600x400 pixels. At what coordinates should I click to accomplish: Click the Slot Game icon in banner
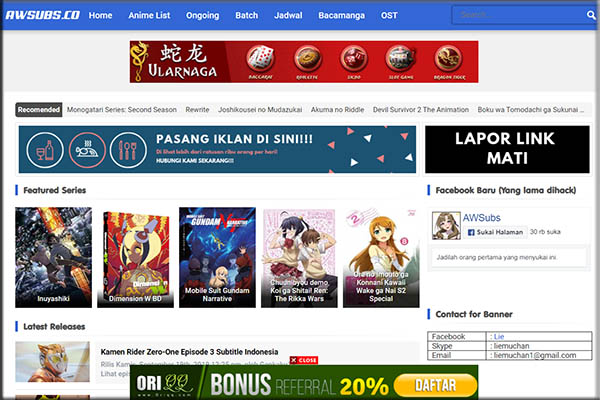[x=400, y=59]
